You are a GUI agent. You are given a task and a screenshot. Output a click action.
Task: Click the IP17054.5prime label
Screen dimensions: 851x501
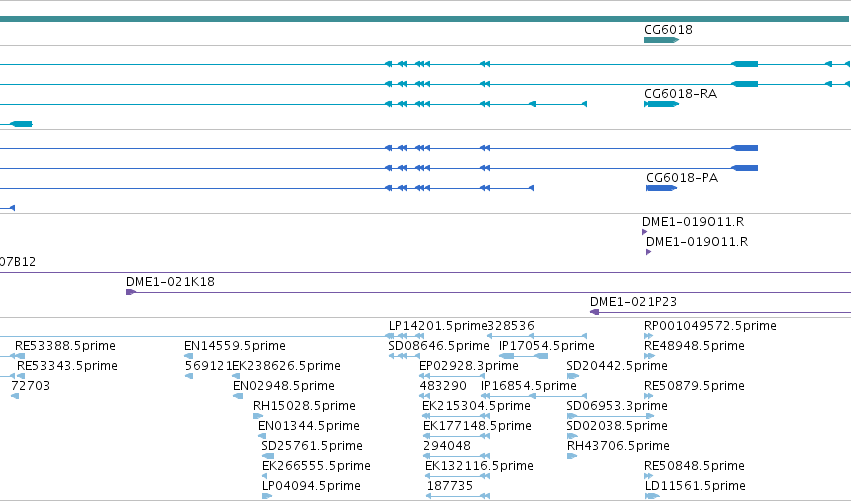pos(547,346)
